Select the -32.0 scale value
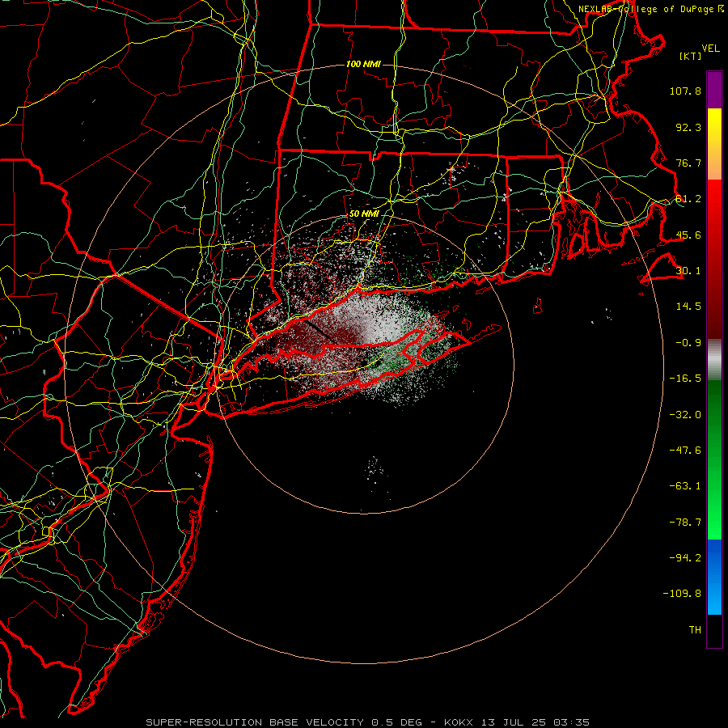The image size is (728, 728). tap(685, 415)
